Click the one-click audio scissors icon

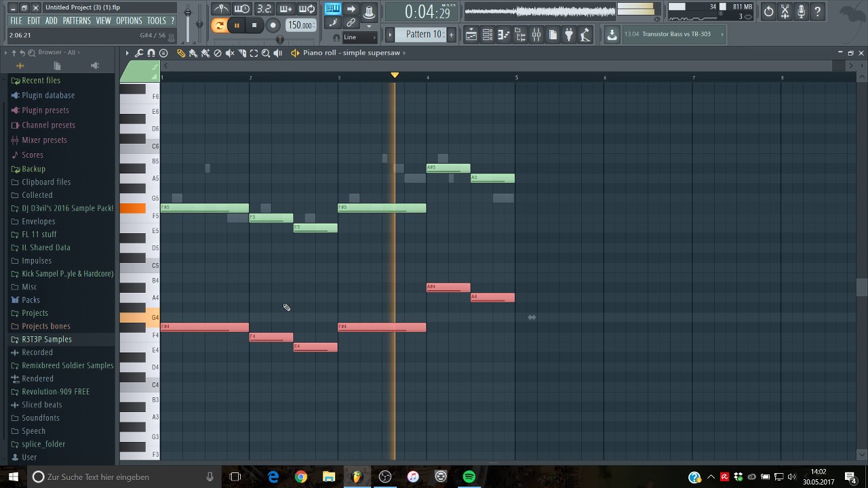(x=785, y=12)
